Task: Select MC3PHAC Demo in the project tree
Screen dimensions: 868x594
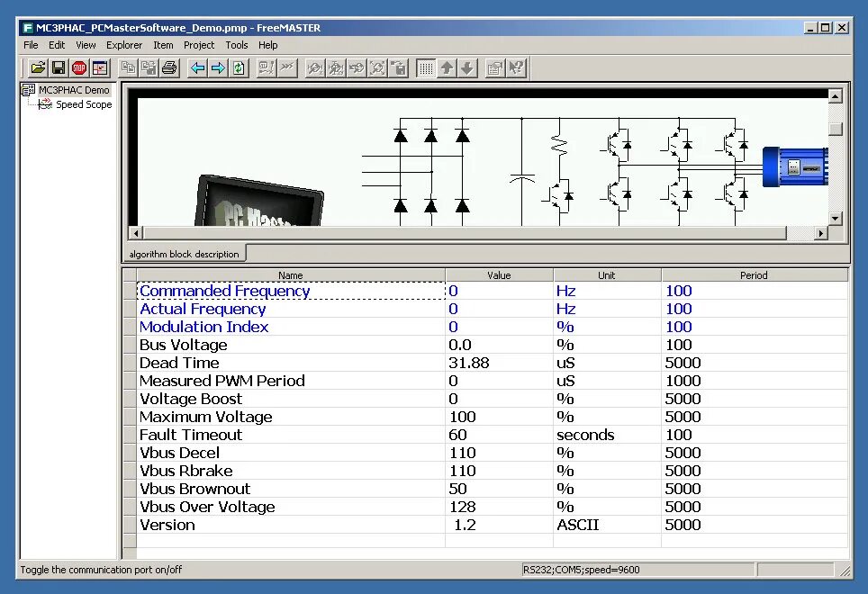Action: tap(74, 90)
